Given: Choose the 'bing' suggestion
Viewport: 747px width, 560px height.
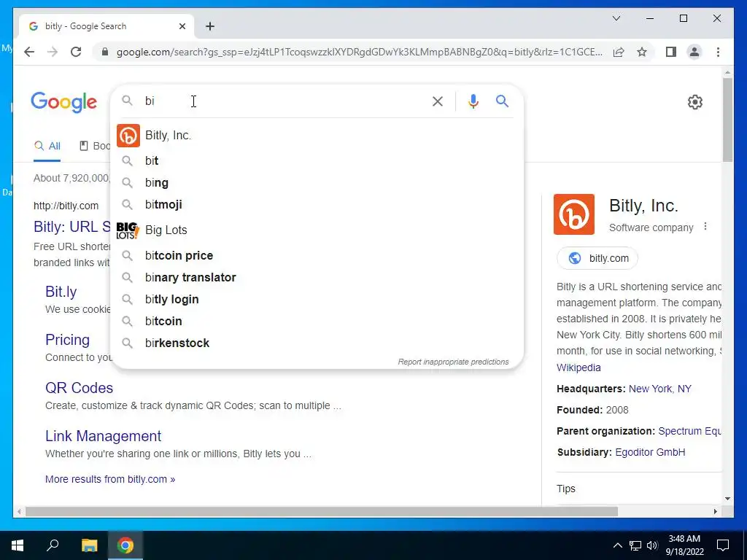Looking at the screenshot, I should 317,183.
